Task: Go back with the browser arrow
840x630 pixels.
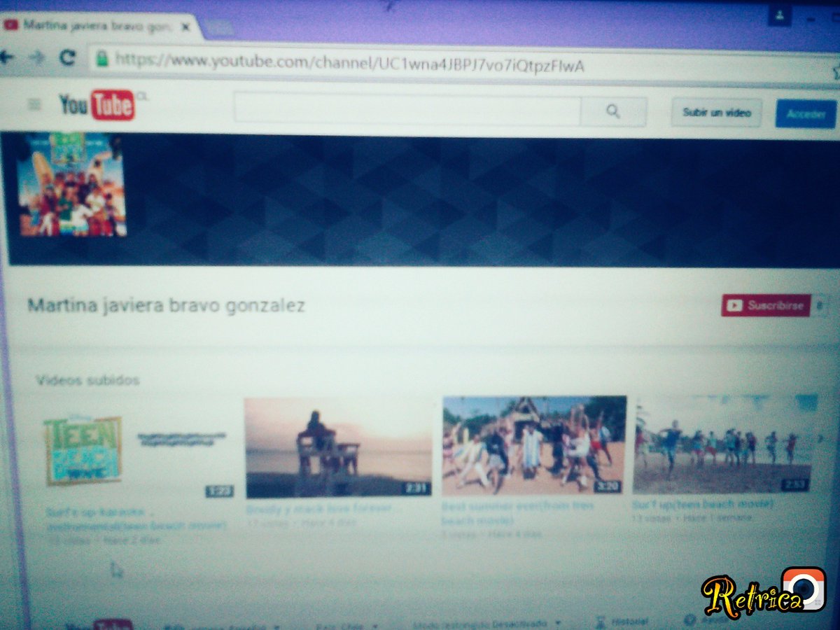Action: pos(7,57)
